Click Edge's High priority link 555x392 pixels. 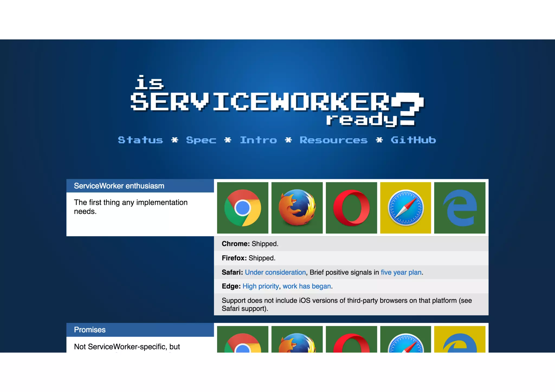[x=260, y=286]
